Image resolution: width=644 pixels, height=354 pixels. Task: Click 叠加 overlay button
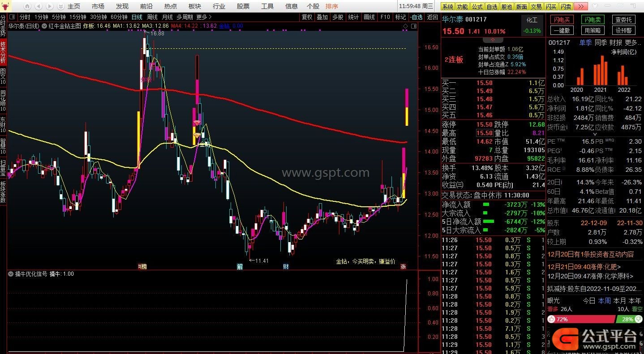click(x=322, y=17)
